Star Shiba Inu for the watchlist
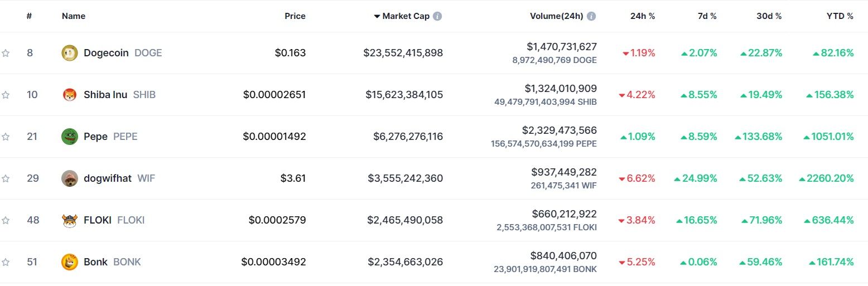 click(x=6, y=95)
